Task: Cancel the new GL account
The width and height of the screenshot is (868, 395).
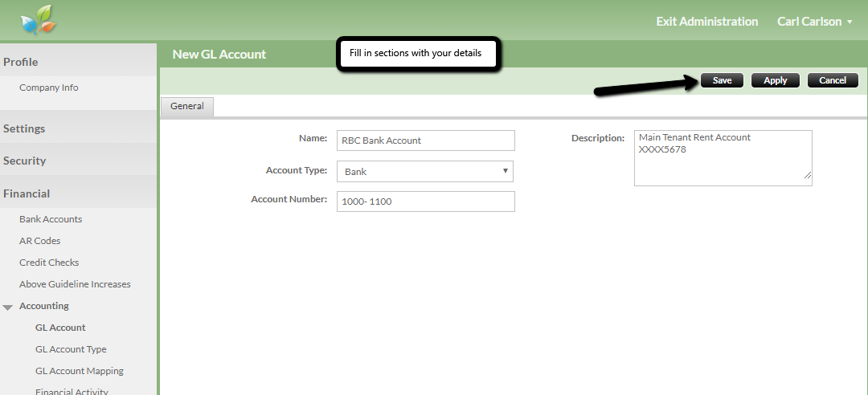Action: 833,80
